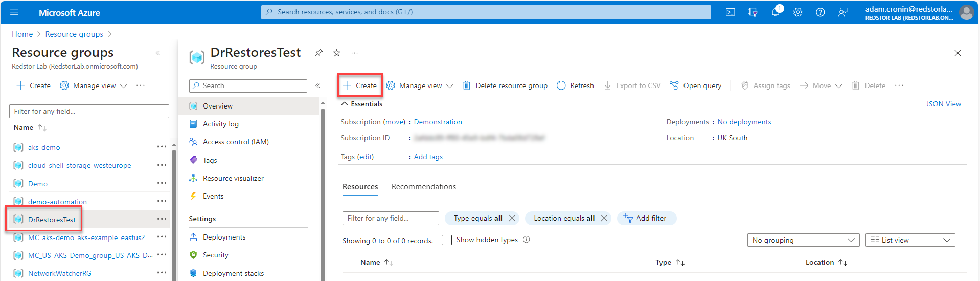Open JSON View link
The width and height of the screenshot is (980, 281).
944,104
